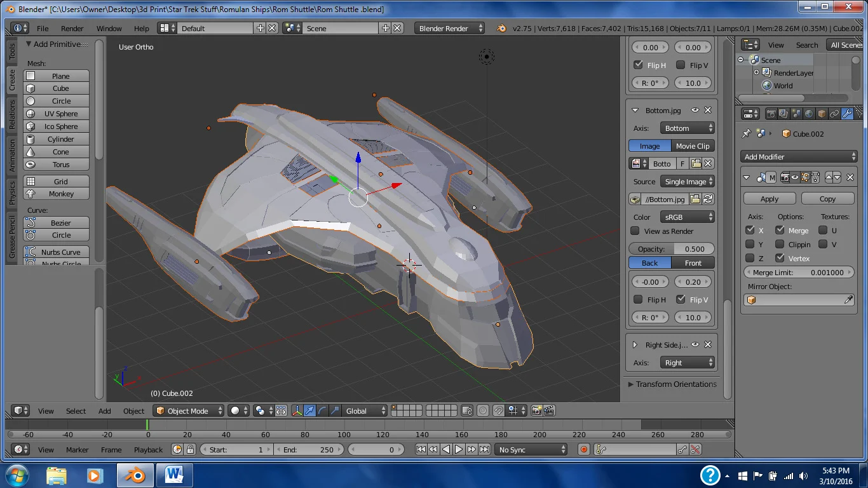Open the Help menu
The width and height of the screenshot is (868, 488).
[142, 29]
